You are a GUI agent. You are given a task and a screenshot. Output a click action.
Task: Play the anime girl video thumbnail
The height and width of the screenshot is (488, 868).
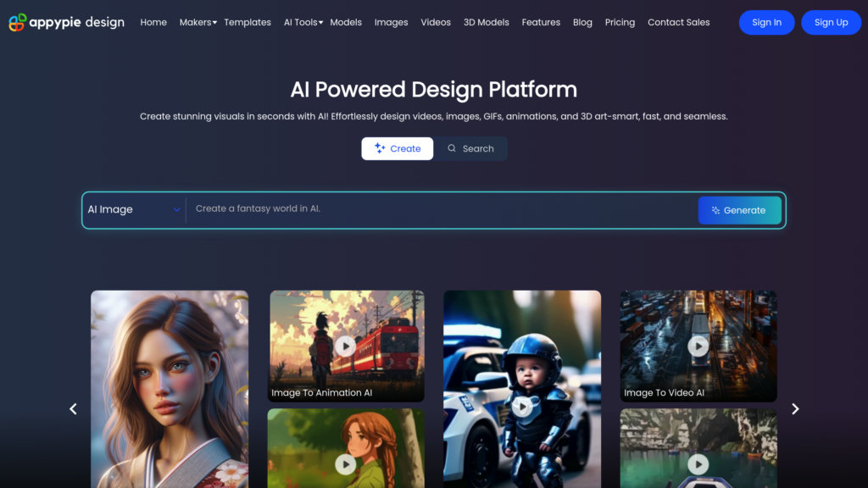point(346,464)
